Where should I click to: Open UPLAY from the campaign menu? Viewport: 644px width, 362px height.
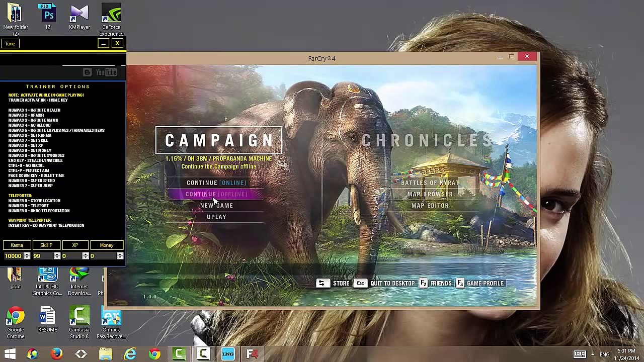tap(216, 217)
